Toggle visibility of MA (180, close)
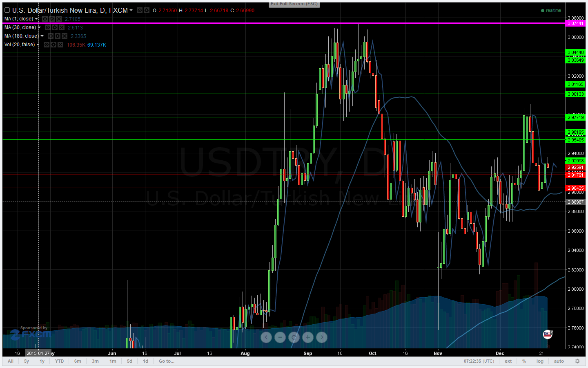 [x=51, y=36]
